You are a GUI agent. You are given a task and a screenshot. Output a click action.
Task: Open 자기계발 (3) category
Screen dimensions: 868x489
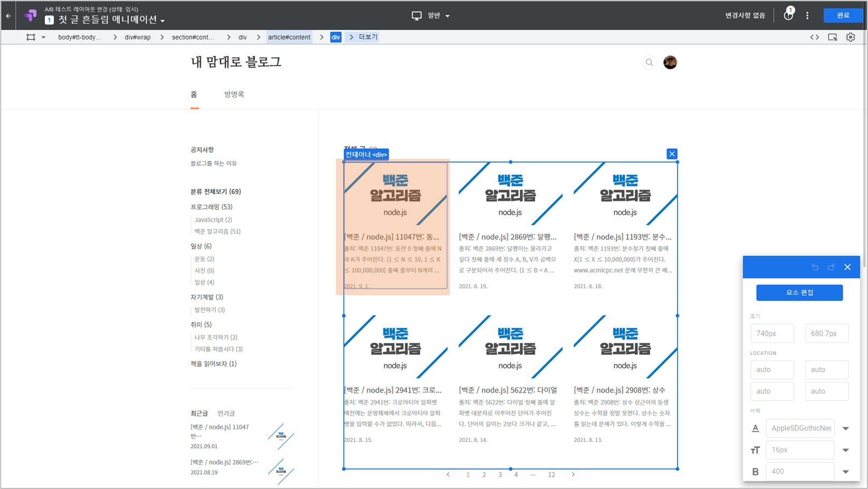coord(207,297)
